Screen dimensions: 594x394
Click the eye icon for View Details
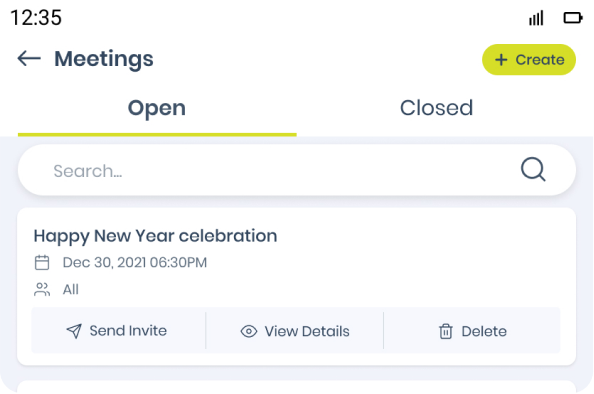click(x=249, y=331)
